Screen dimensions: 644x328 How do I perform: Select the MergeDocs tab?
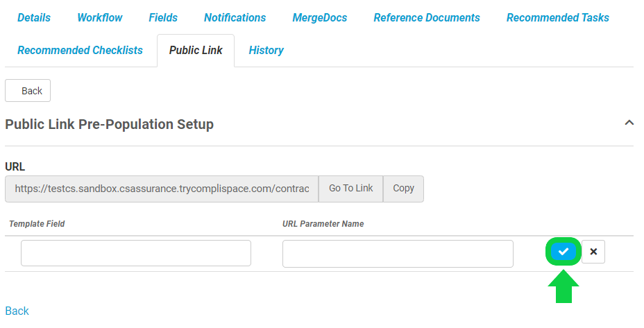pyautogui.click(x=319, y=17)
